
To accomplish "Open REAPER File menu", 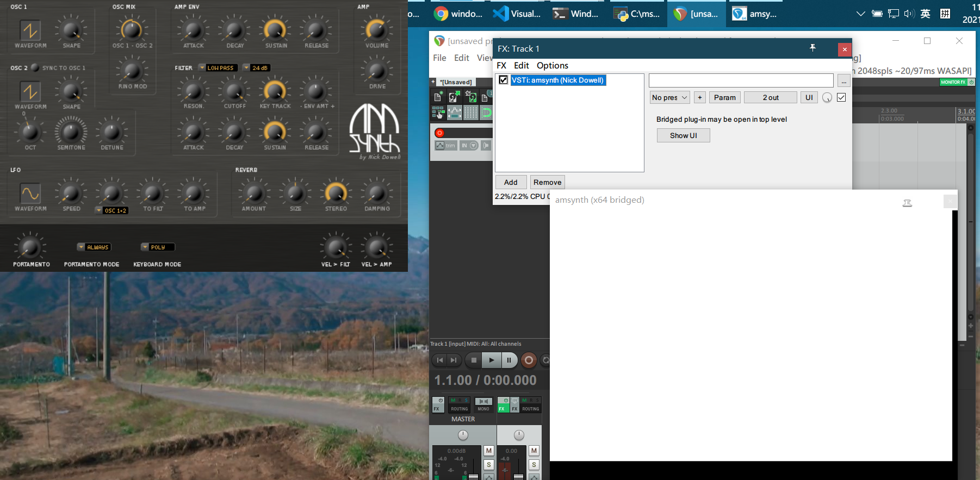I will [439, 58].
